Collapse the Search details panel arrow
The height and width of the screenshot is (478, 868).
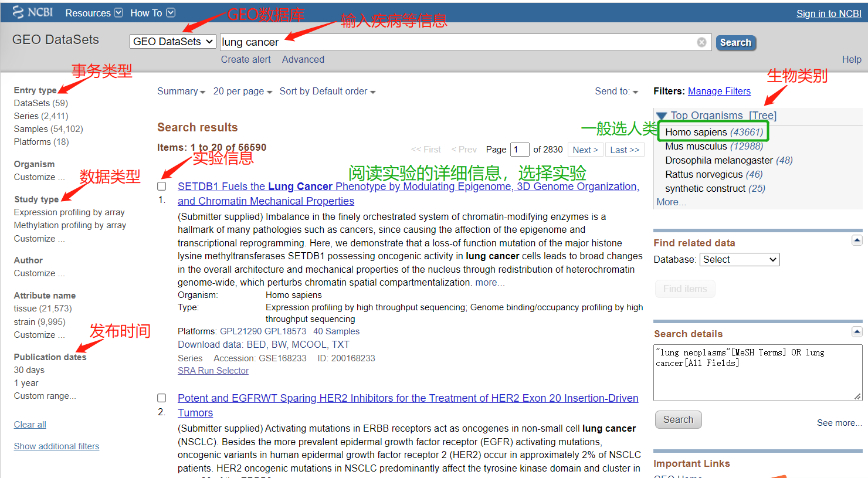[857, 331]
